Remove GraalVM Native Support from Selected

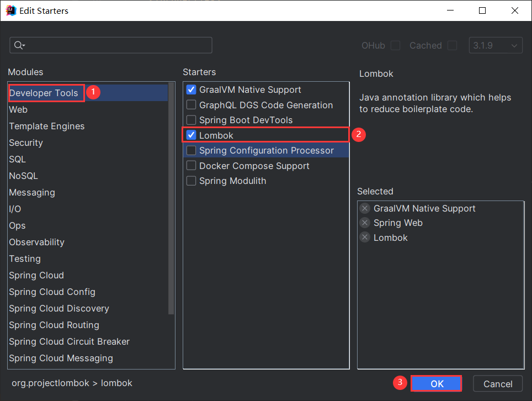pos(365,208)
